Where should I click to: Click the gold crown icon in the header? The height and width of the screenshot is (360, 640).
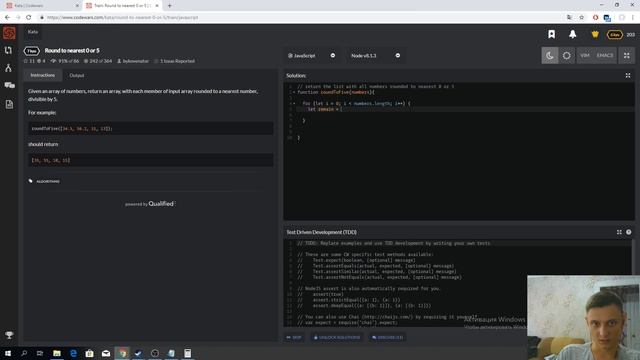coord(595,34)
